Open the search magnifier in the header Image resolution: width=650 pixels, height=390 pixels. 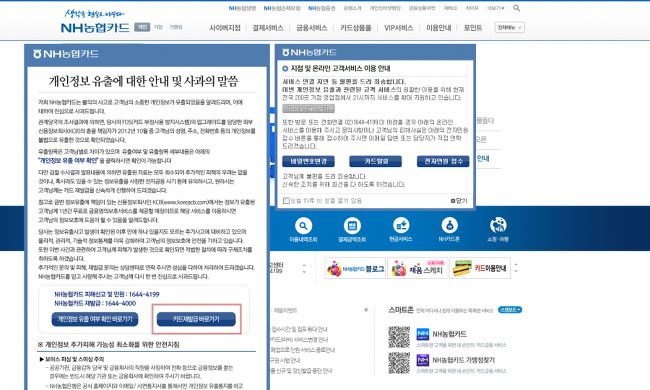click(516, 8)
